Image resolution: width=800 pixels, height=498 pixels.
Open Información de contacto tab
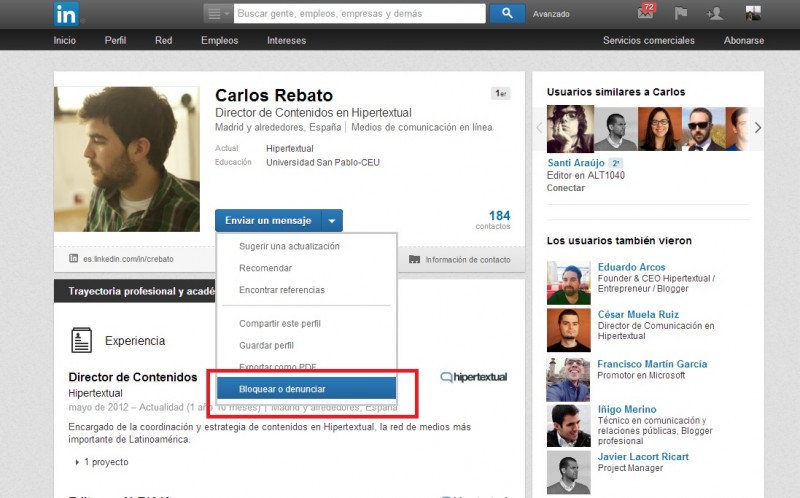pos(468,260)
